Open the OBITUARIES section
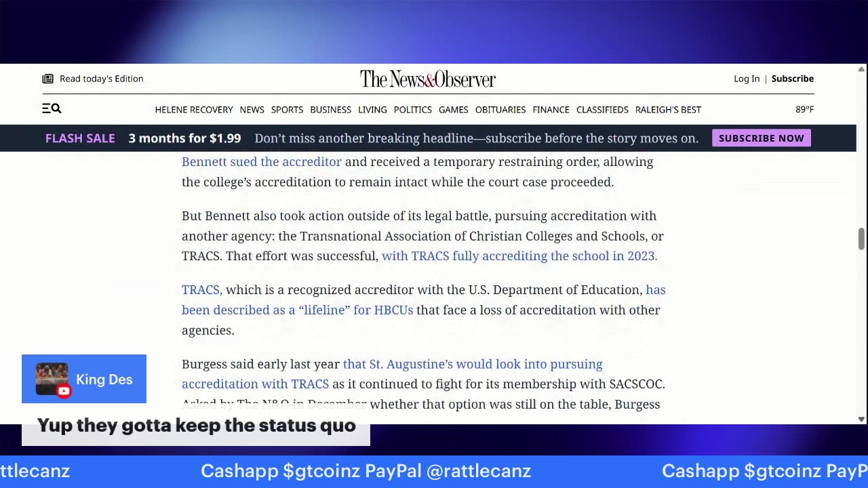The height and width of the screenshot is (488, 868). 500,109
